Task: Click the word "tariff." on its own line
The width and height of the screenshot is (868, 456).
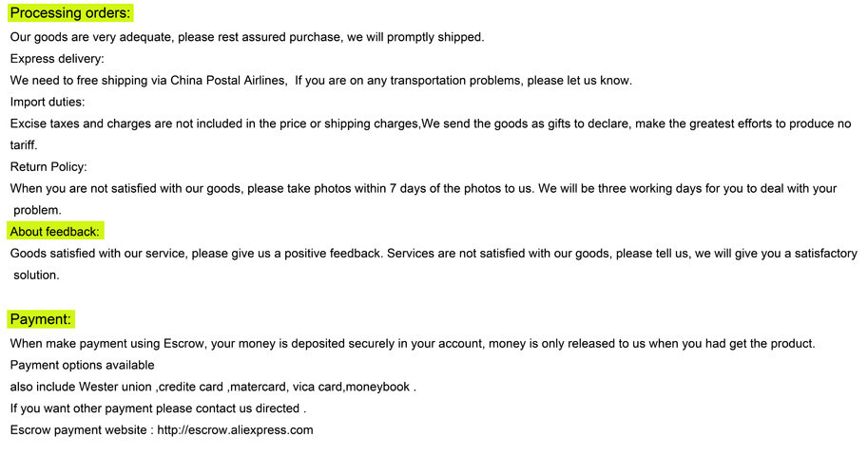Action: [24, 145]
